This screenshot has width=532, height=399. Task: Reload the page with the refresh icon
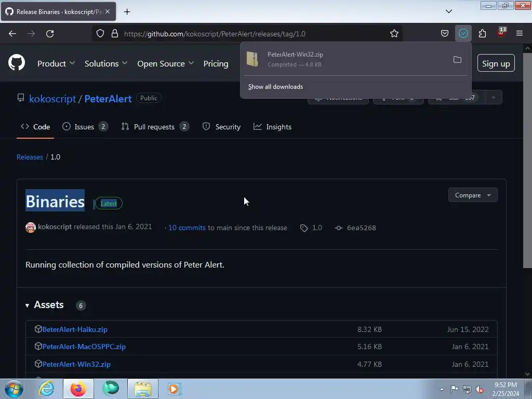50,34
